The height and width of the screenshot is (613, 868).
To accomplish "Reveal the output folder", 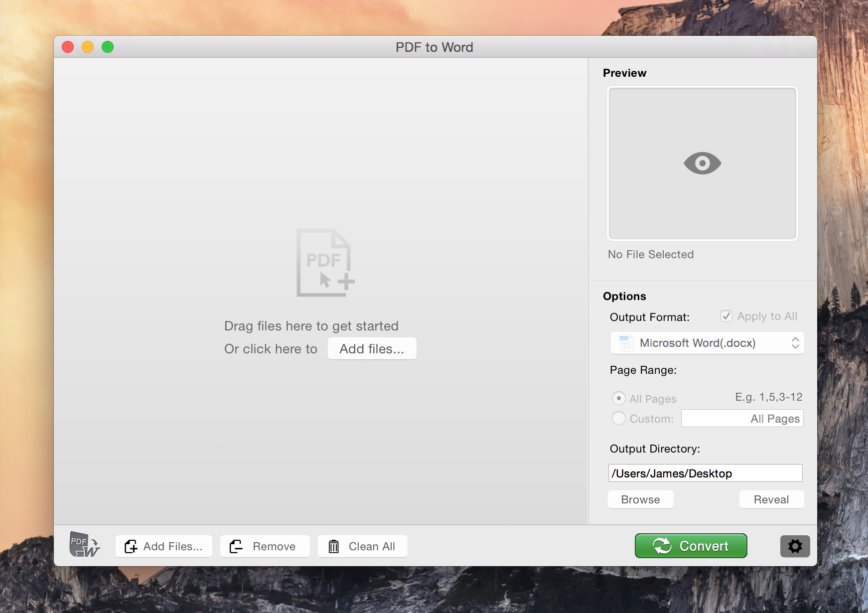I will (x=771, y=499).
